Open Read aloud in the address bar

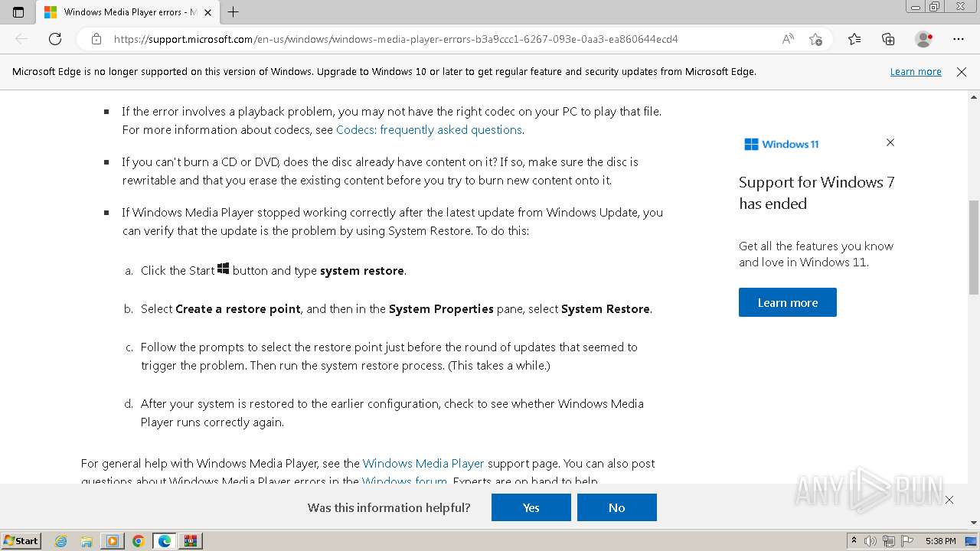point(788,39)
